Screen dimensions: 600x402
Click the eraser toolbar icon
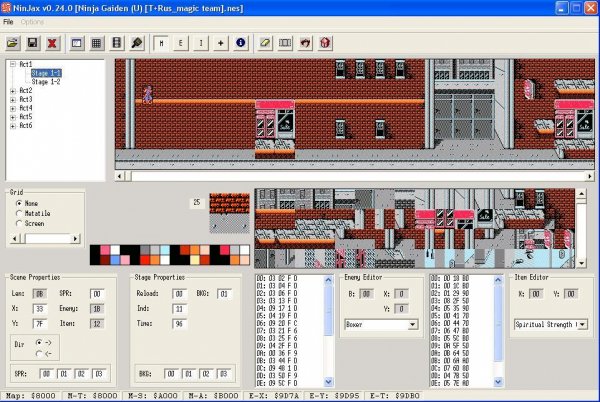pyautogui.click(x=265, y=43)
